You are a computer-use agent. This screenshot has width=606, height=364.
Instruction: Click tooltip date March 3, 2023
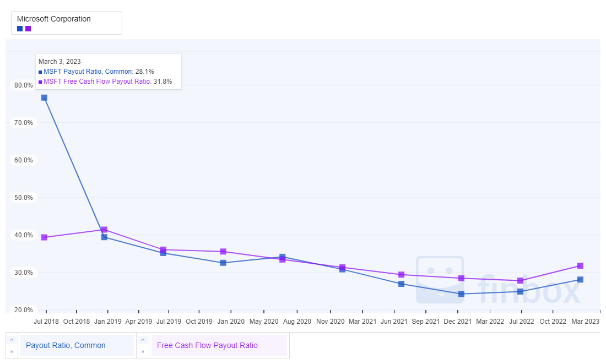[59, 62]
